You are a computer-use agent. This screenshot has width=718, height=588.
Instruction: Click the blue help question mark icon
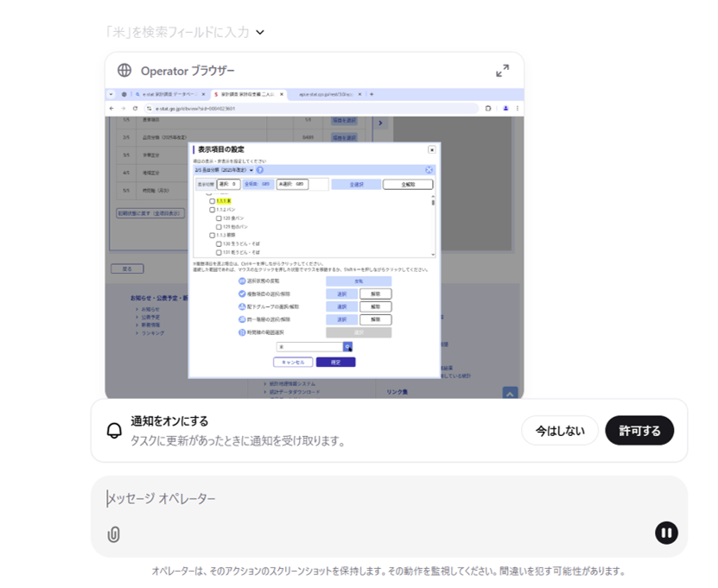click(259, 170)
